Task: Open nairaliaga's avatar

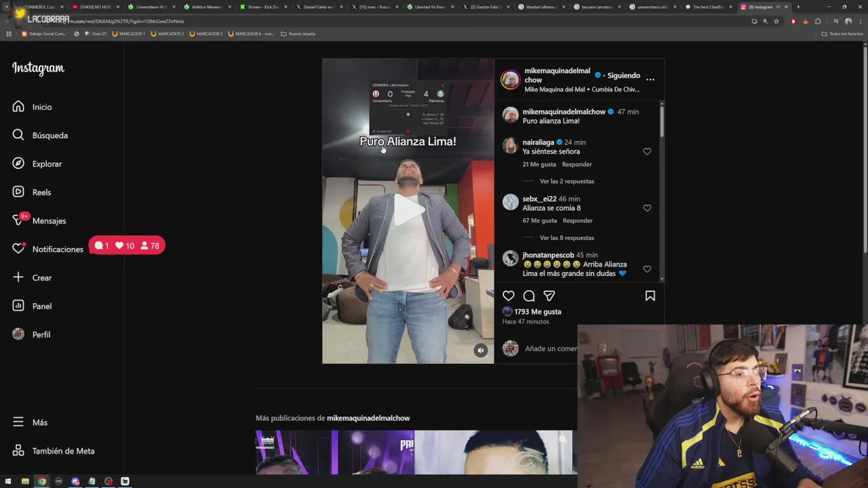Action: [x=511, y=146]
